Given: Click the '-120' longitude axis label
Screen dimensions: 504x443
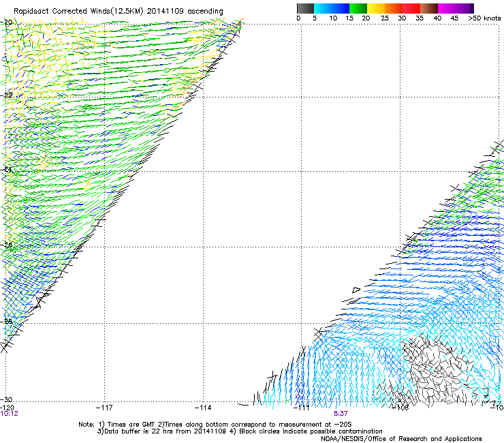Looking at the screenshot, I should click(x=7, y=408).
